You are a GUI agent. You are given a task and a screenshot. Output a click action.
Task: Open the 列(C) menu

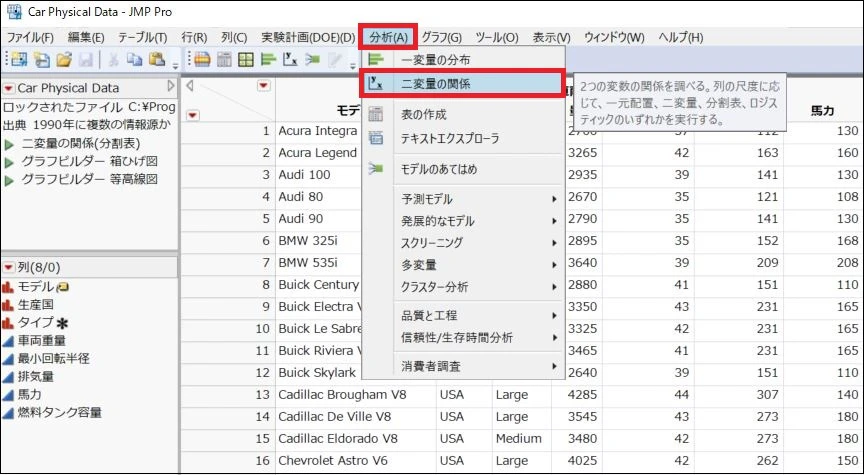tap(234, 37)
